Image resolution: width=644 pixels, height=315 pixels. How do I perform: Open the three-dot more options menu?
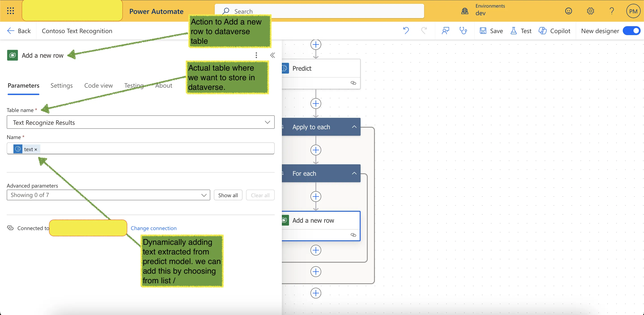tap(256, 55)
